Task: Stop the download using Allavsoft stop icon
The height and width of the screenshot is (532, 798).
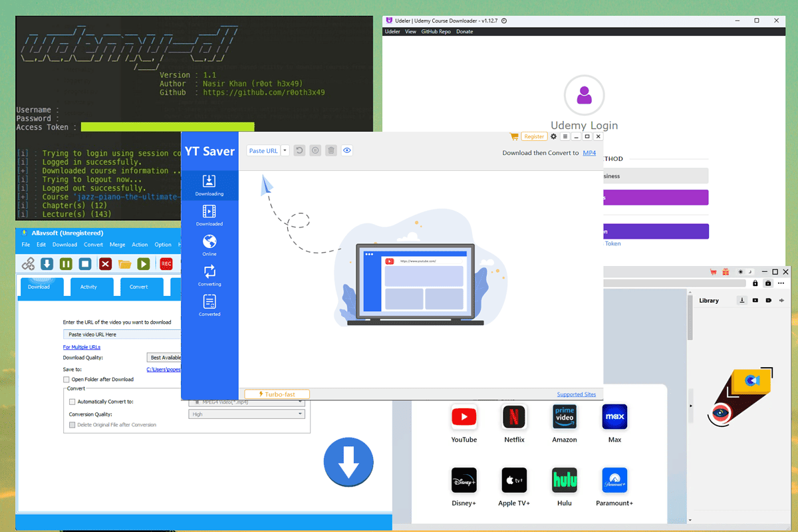Action: pyautogui.click(x=84, y=263)
